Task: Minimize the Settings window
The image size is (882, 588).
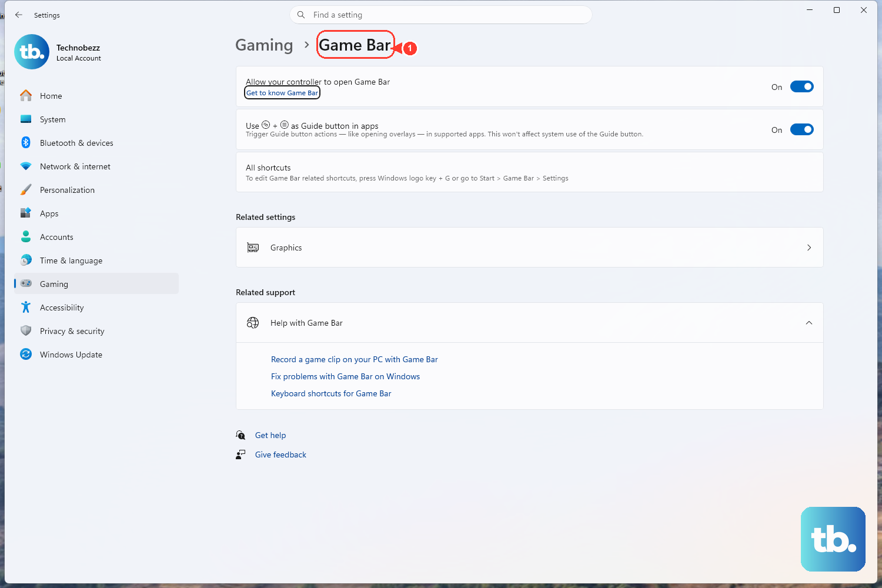Action: 810,10
